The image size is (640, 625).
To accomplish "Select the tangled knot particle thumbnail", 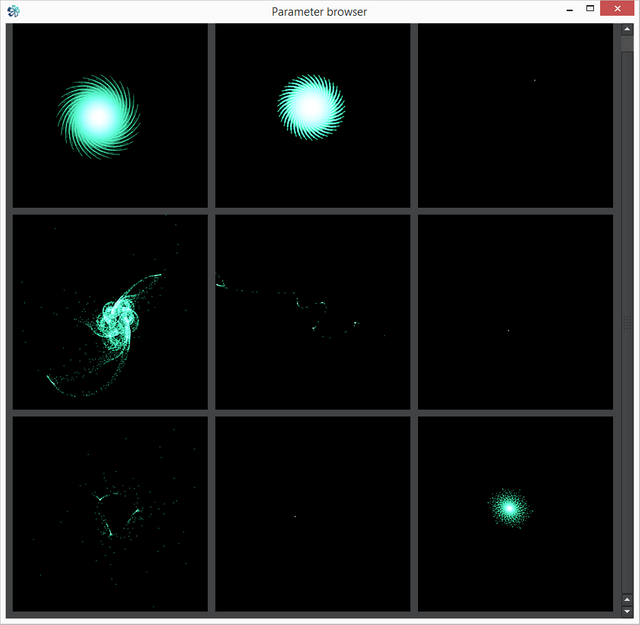I will pos(110,312).
